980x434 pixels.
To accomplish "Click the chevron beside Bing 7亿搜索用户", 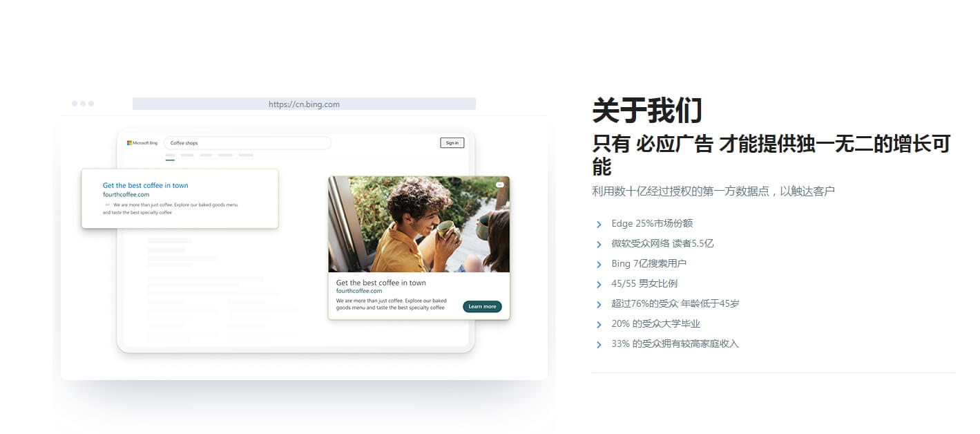I will (599, 265).
